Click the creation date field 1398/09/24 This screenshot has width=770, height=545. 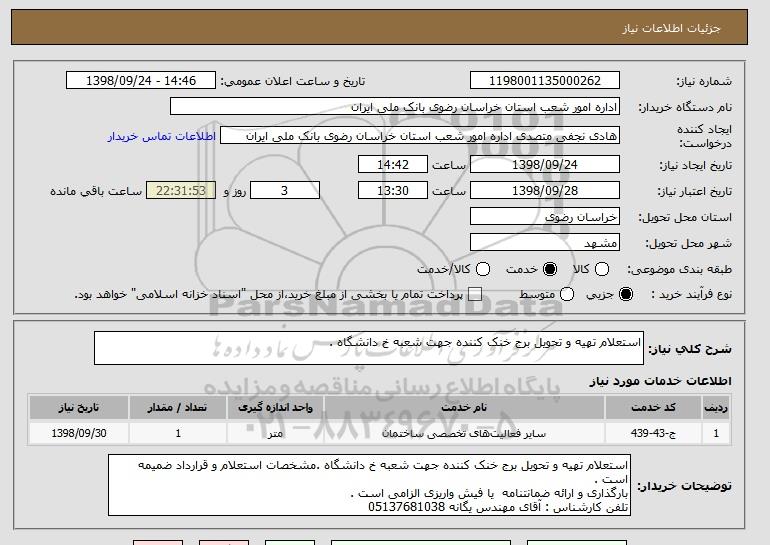pos(545,164)
